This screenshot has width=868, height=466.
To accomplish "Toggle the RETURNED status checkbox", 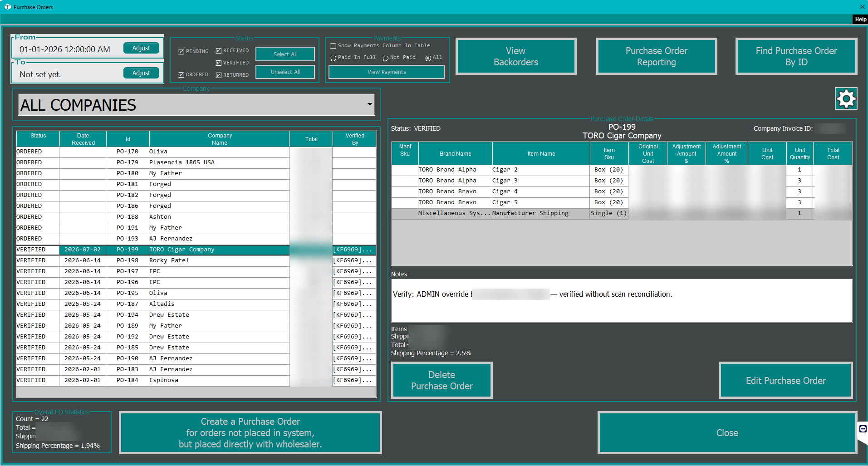I will [219, 75].
